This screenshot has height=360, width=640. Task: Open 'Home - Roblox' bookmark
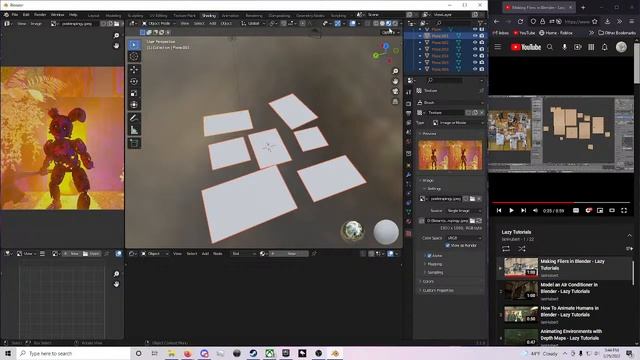point(556,33)
